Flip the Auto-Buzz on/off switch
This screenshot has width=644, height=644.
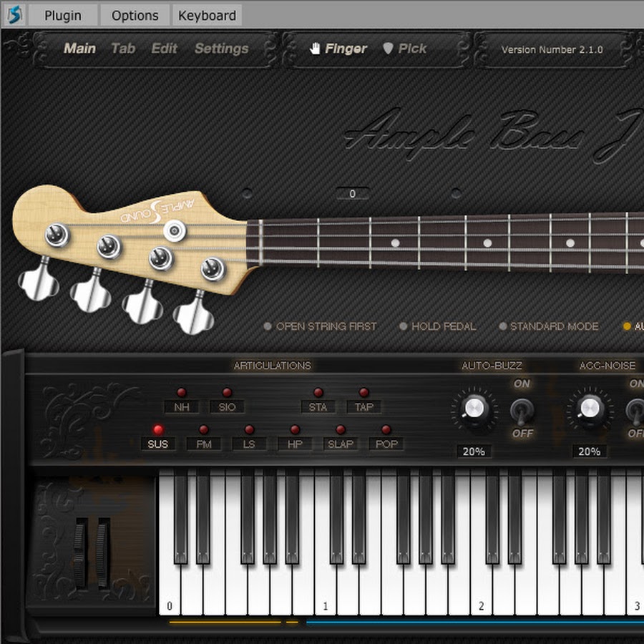point(522,412)
